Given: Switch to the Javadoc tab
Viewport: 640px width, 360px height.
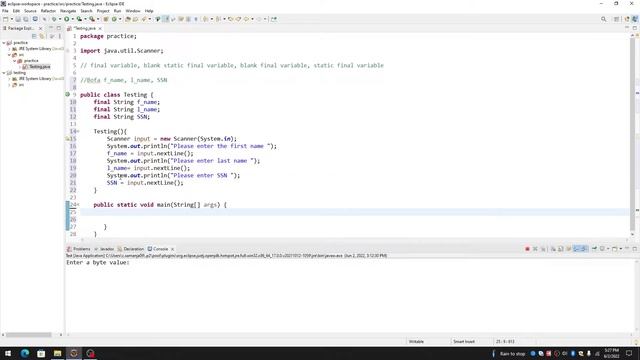Looking at the screenshot, I should [x=104, y=249].
